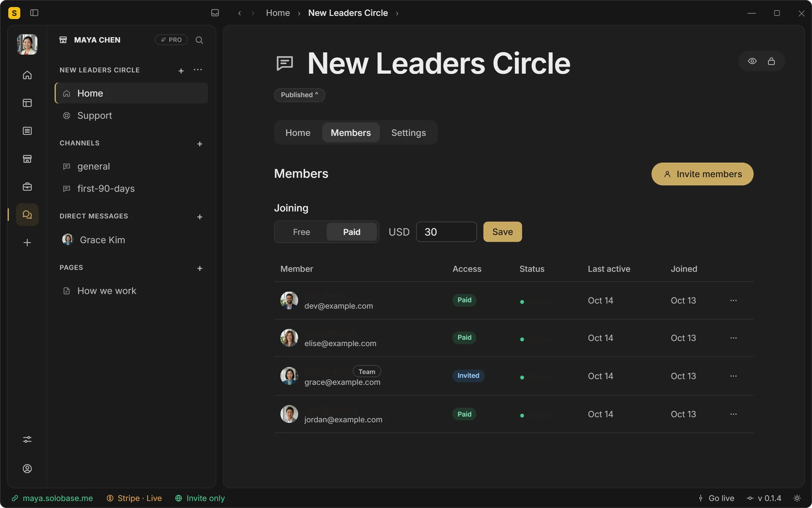Screen dimensions: 812x508
Task: Open maya.solobase.me link
Action: pyautogui.click(x=52, y=498)
